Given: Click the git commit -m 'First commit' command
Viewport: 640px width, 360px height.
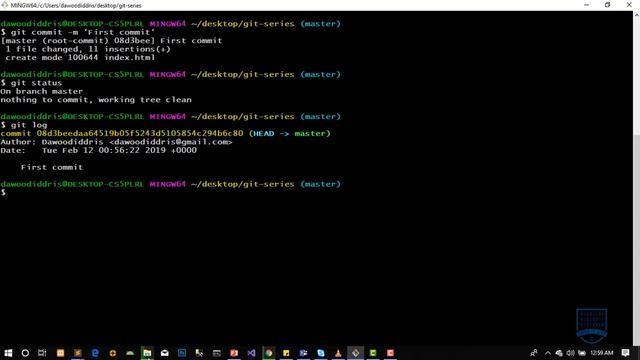Looking at the screenshot, I should click(83, 32).
